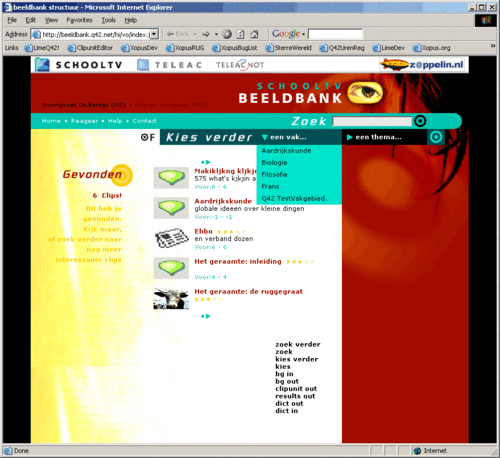This screenshot has width=500, height=458.
Task: Click the Stop loading icon
Action: pyautogui.click(x=227, y=34)
